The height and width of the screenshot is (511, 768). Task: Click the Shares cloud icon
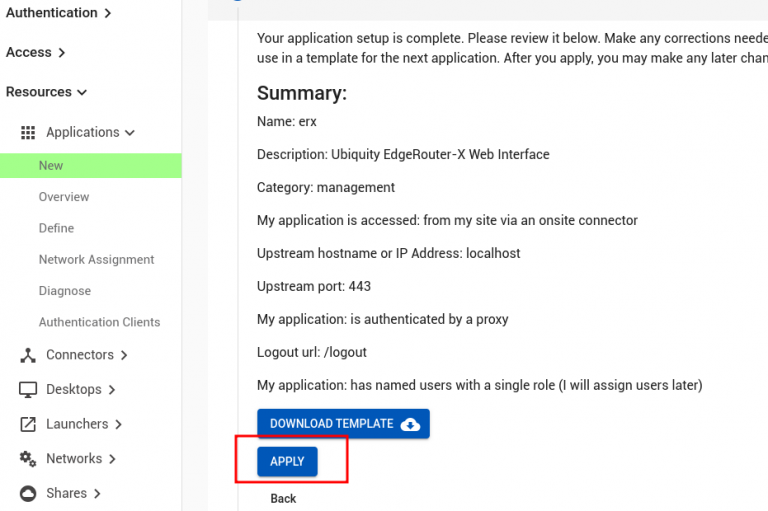click(28, 493)
